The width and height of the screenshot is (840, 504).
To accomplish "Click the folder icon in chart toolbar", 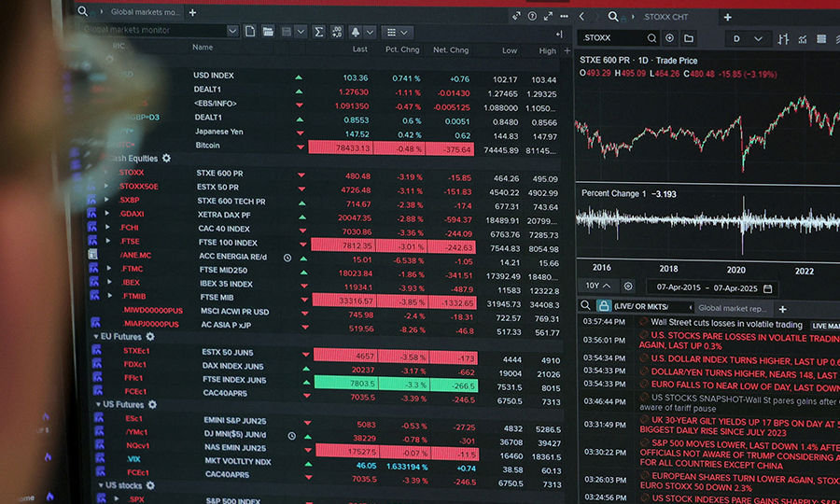I will [x=689, y=38].
